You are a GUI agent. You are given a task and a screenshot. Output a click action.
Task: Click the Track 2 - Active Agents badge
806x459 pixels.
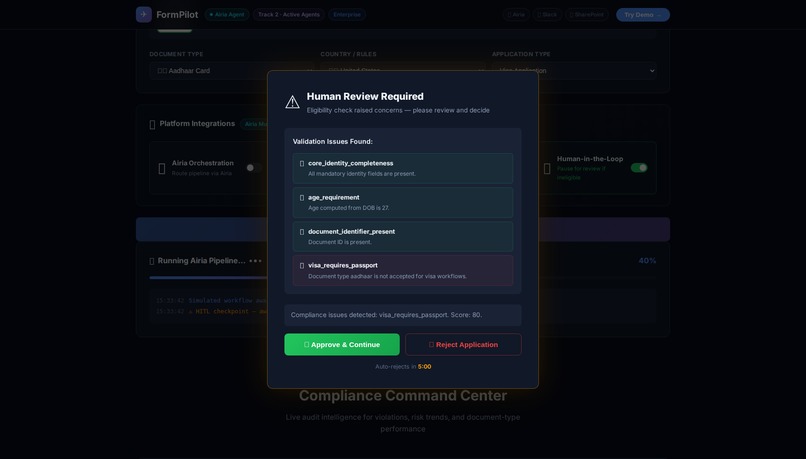(289, 15)
